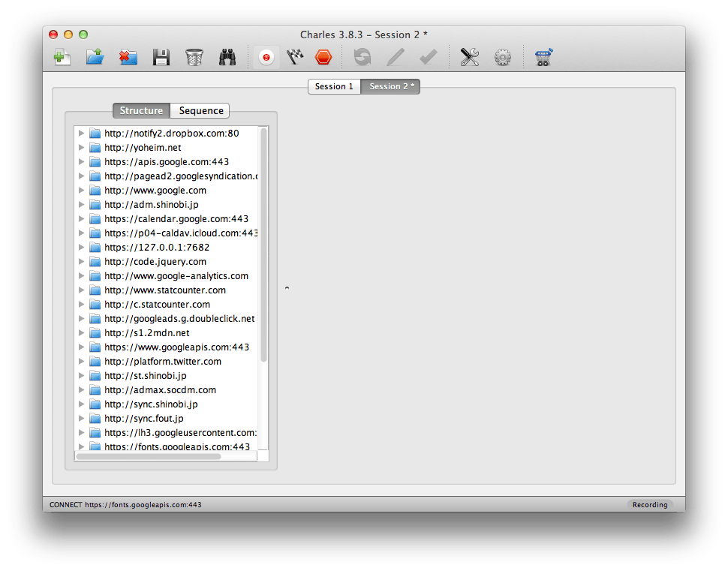The image size is (728, 571).
Task: Switch to the Structure view tab
Action: pos(142,110)
